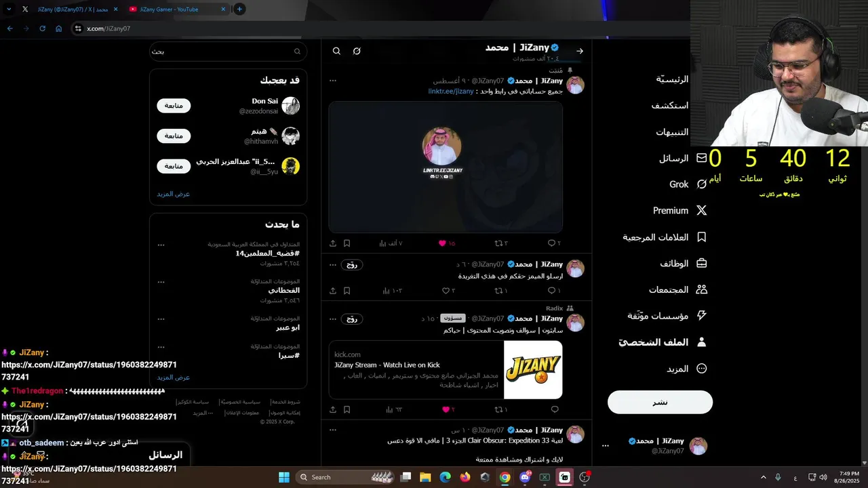Go back using profile header arrow
This screenshot has width=868, height=488.
[x=579, y=51]
